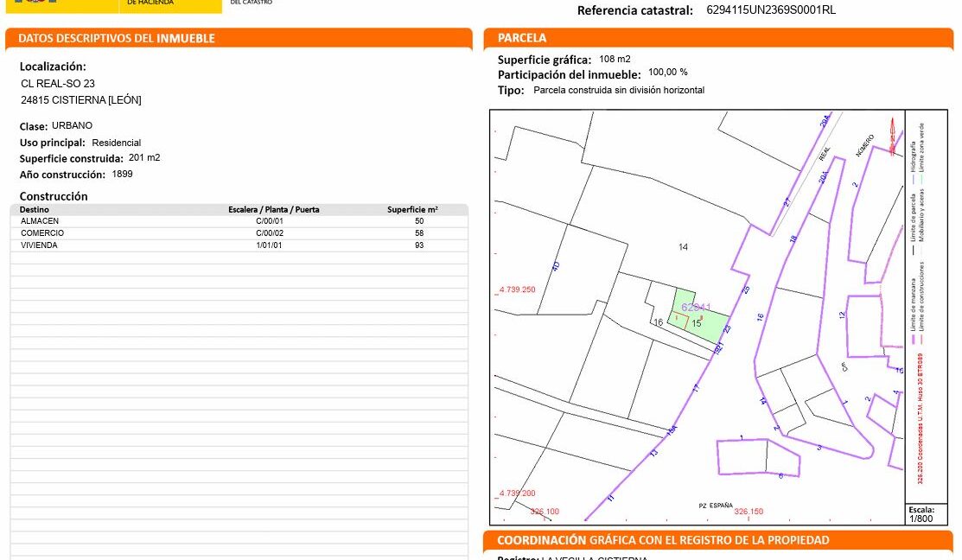
Task: Select the 'Escalera / Planta / Puerta' column header
Action: (x=274, y=209)
